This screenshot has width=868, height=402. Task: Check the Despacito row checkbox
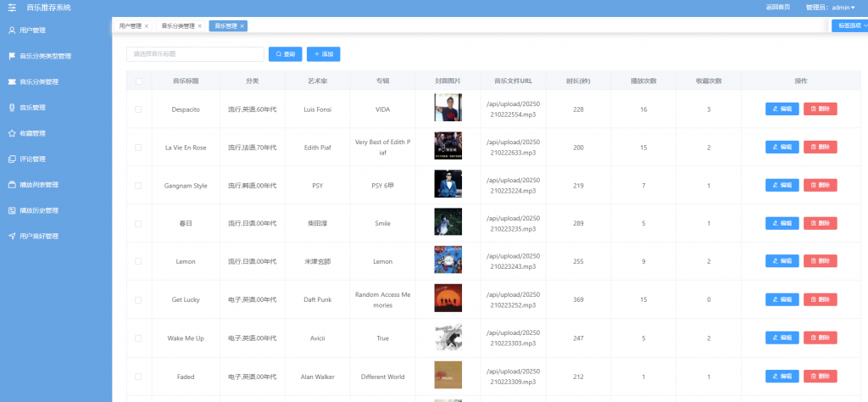pos(138,109)
